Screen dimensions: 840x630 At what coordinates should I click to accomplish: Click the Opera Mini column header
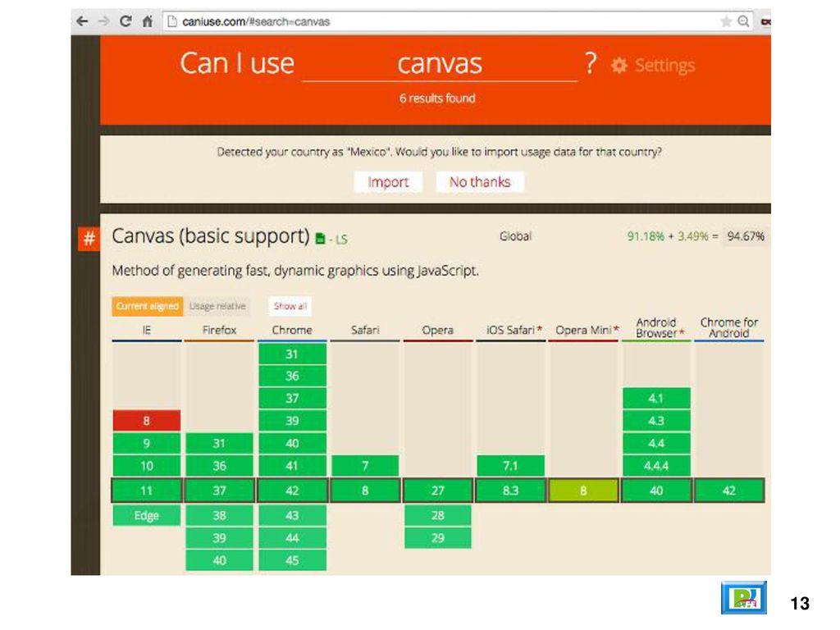click(583, 330)
